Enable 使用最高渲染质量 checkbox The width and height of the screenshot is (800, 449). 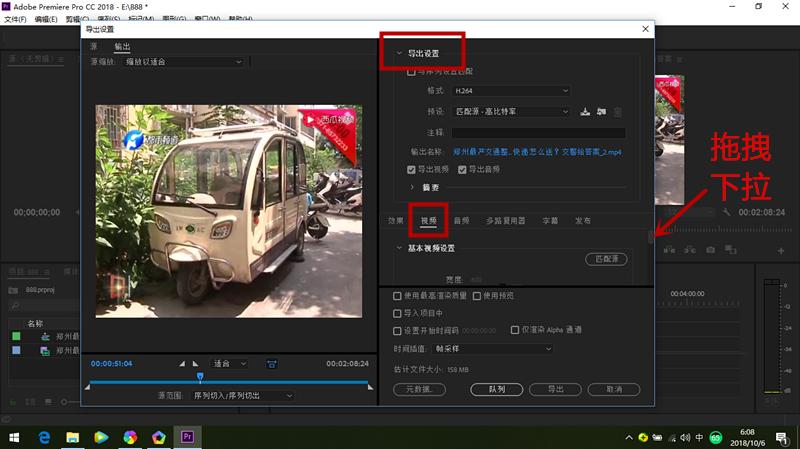397,296
